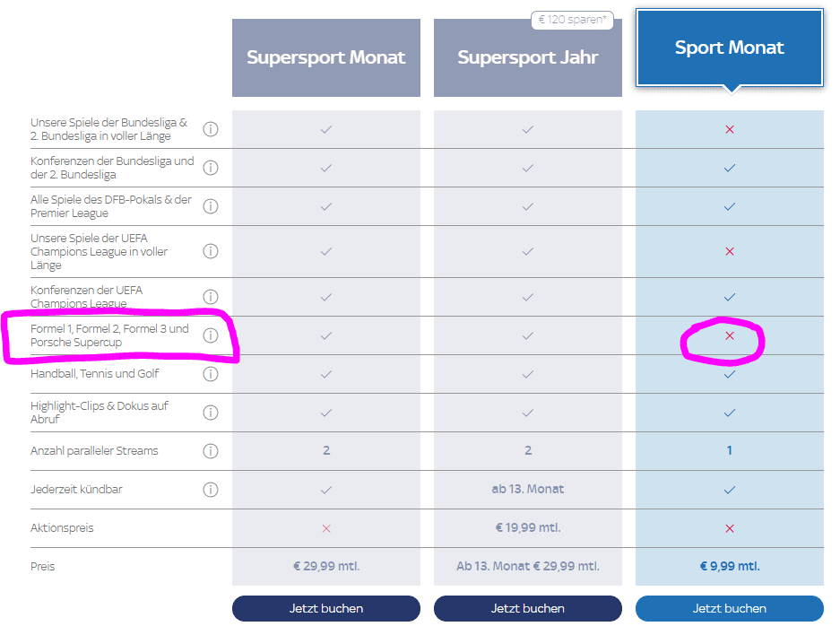Select the Supersport Jahr plan header

(528, 57)
